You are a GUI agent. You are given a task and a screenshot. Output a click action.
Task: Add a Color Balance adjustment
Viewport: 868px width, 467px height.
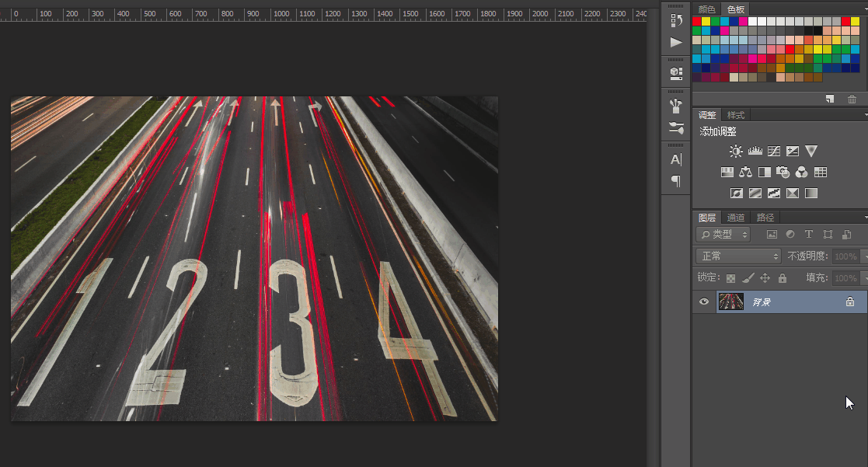tap(746, 173)
